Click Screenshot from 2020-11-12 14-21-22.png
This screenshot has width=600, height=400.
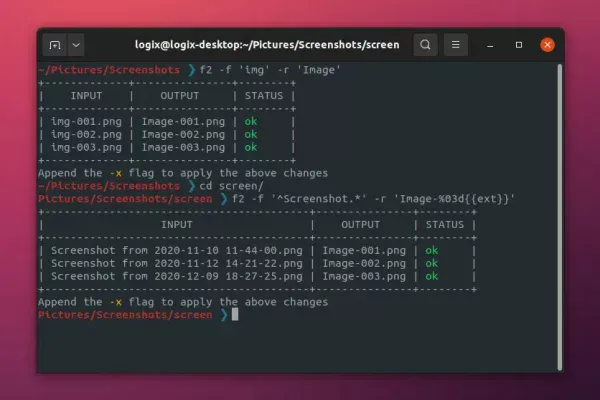point(177,264)
